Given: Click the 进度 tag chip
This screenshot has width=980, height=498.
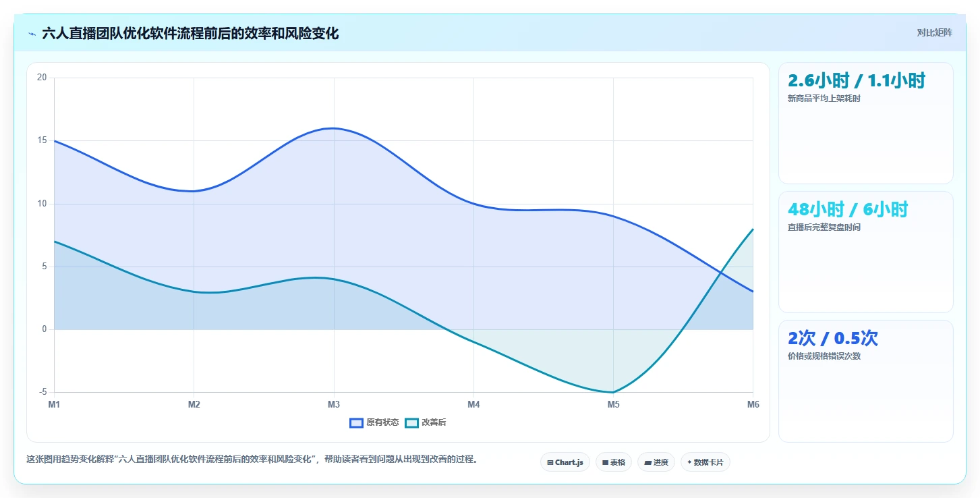Looking at the screenshot, I should pyautogui.click(x=656, y=462).
